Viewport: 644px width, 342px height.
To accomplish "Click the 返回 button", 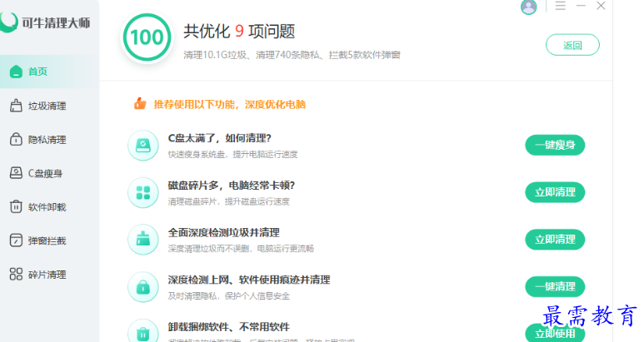I will click(572, 45).
